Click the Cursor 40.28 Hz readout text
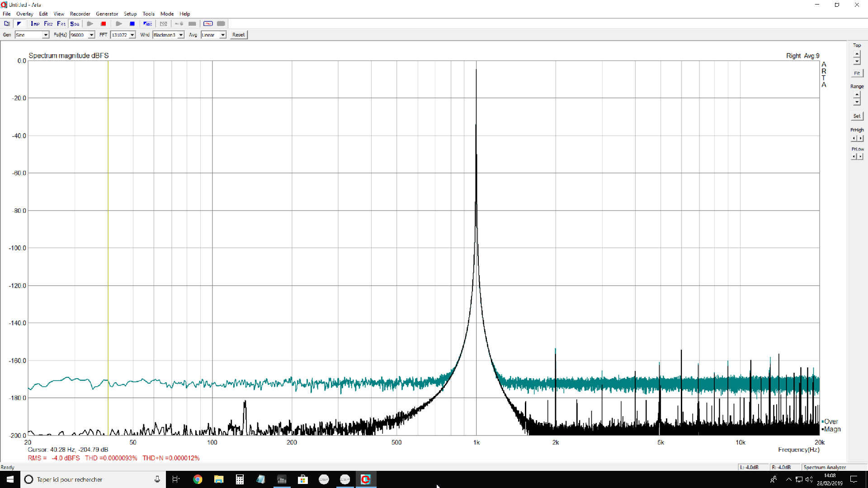Screen dimensions: 868x488 pyautogui.click(x=68, y=450)
